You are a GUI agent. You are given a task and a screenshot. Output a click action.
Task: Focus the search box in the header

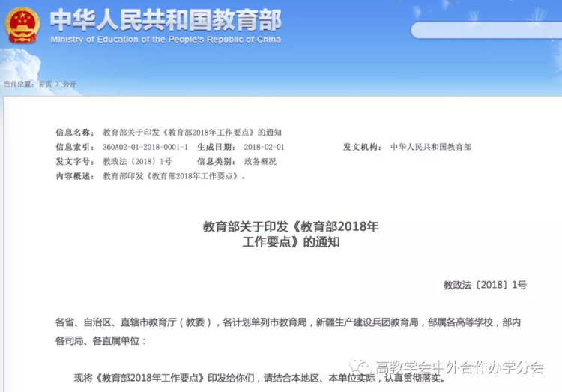(x=486, y=30)
